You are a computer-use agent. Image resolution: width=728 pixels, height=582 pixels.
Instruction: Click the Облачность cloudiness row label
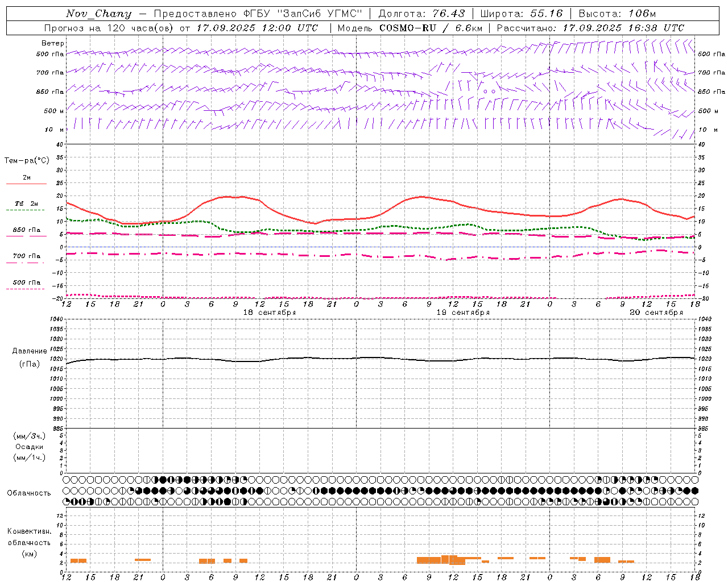tap(29, 493)
